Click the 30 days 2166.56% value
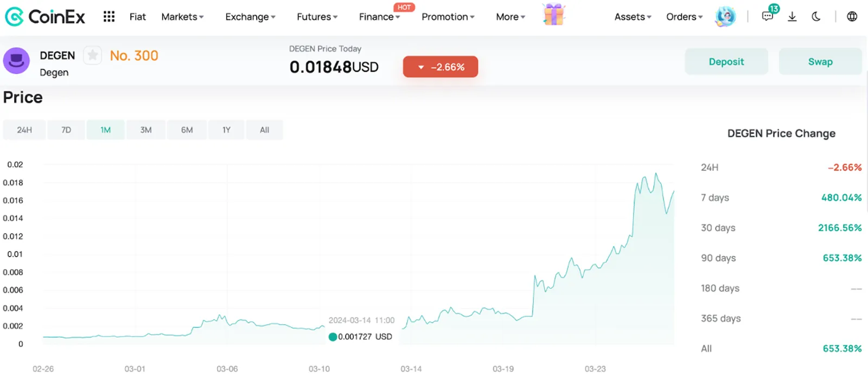 pos(840,228)
